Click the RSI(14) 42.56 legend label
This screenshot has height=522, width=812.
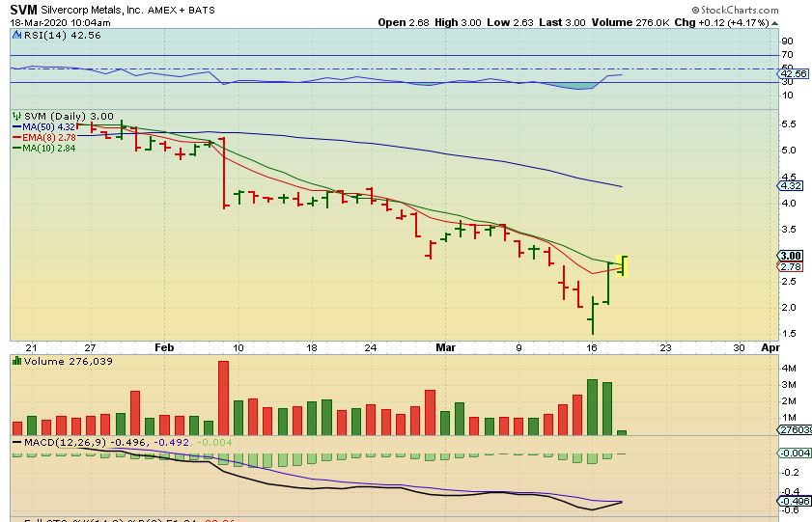[x=62, y=35]
